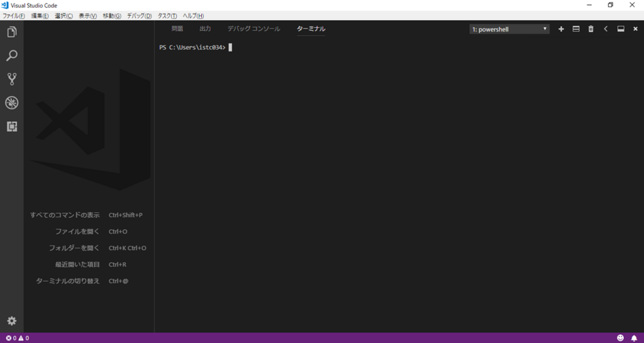
Task: Minimize the VS Code window
Action: point(589,5)
